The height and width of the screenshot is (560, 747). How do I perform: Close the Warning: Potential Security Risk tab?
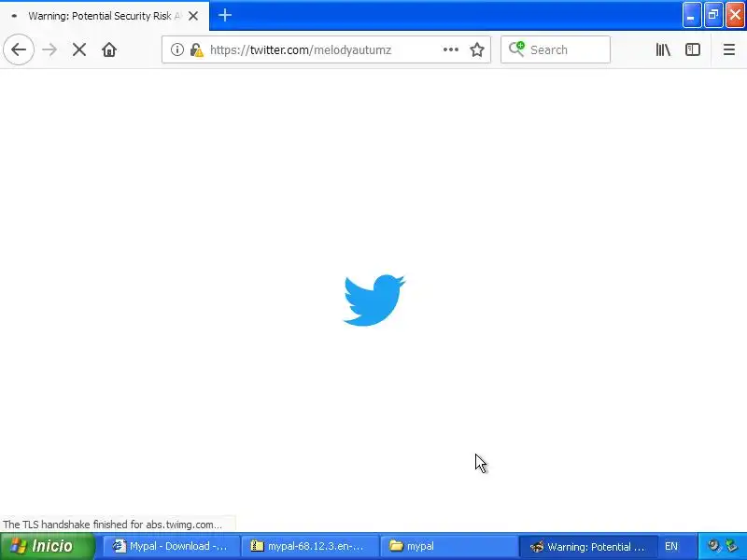click(x=193, y=16)
